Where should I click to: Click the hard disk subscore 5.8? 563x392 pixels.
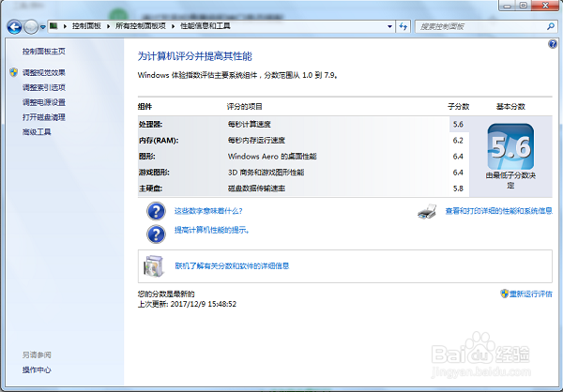pyautogui.click(x=458, y=188)
